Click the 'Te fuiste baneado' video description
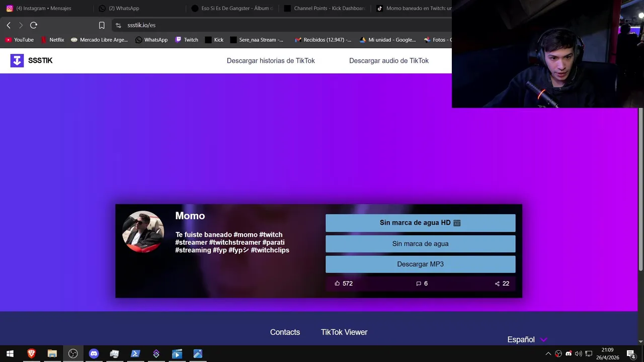The width and height of the screenshot is (644, 362). (232, 242)
